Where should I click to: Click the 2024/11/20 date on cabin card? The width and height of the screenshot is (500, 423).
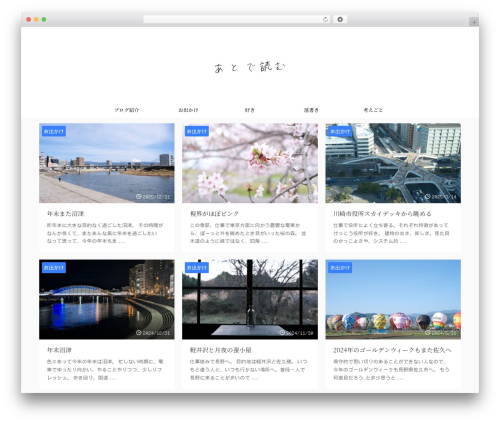point(296,333)
